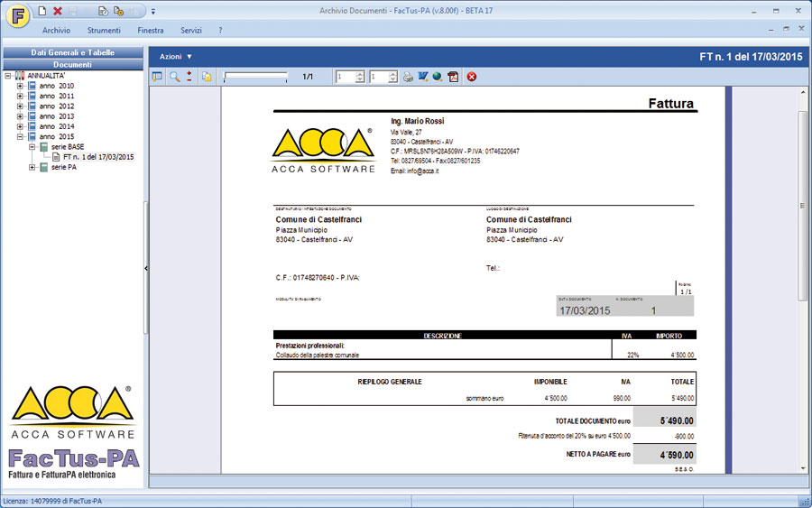Click the red X delete icon

point(58,11)
